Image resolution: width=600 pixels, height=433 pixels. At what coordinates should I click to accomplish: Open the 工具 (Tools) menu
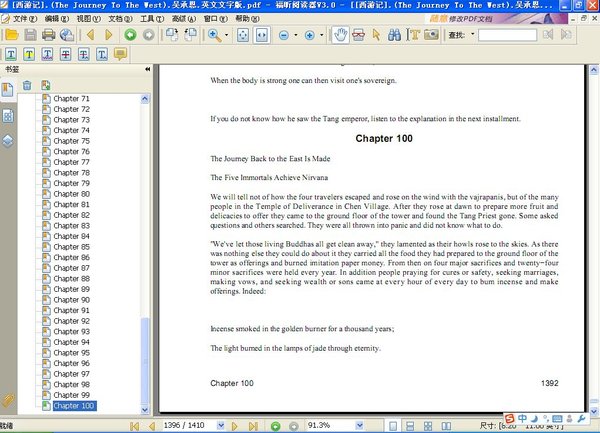click(x=152, y=19)
